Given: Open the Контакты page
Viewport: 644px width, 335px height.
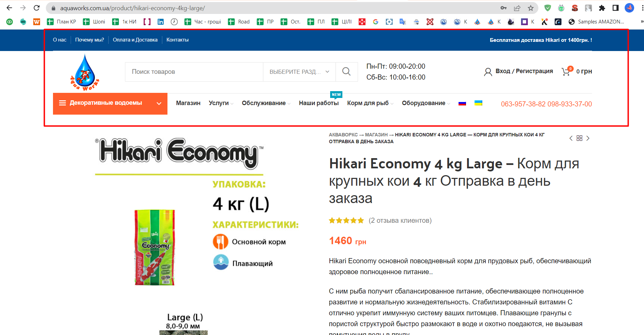Looking at the screenshot, I should tap(177, 40).
